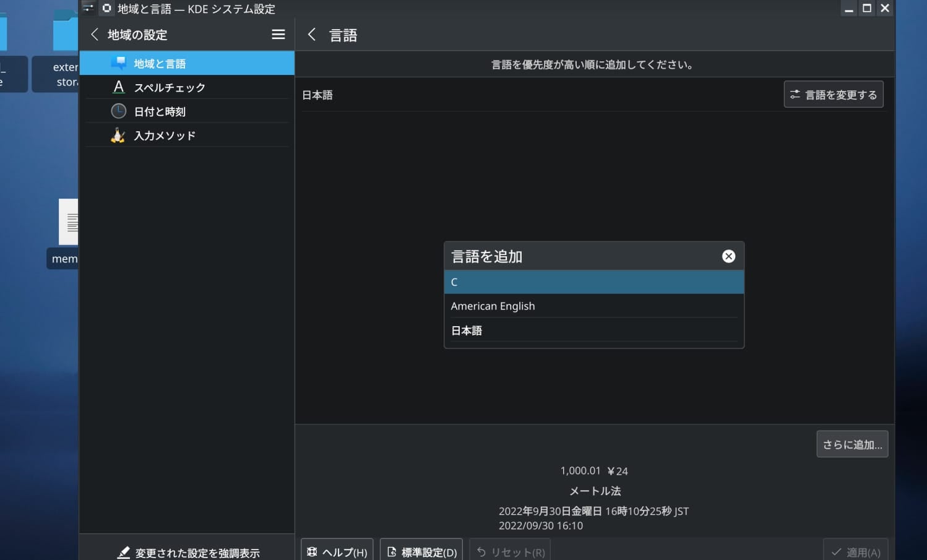Click 言語を変更する button
Screen dimensions: 927x560
[x=833, y=95]
